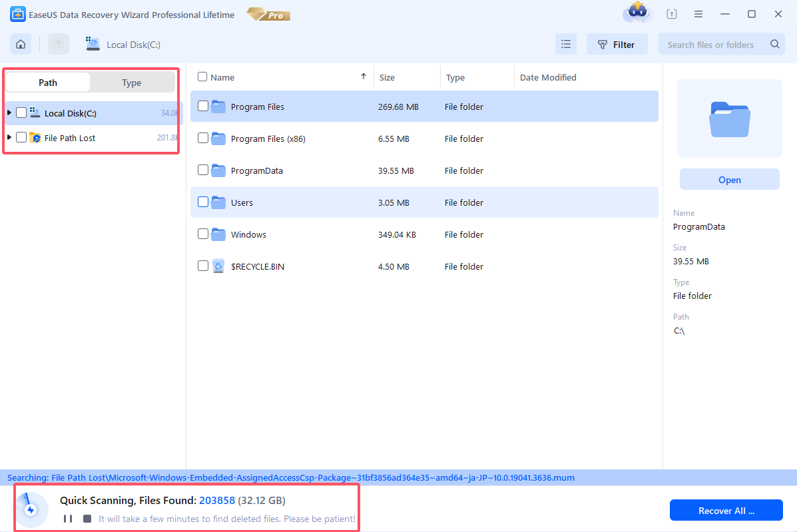Image resolution: width=797 pixels, height=532 pixels.
Task: Switch to the Path tab
Action: click(x=48, y=83)
